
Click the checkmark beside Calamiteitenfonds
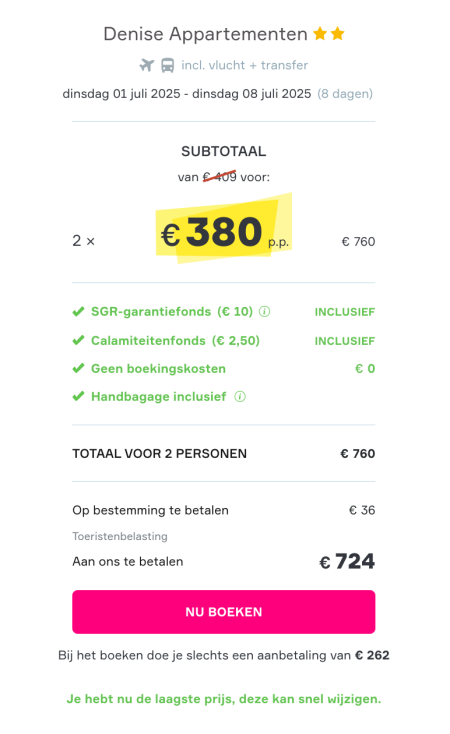pyautogui.click(x=78, y=340)
